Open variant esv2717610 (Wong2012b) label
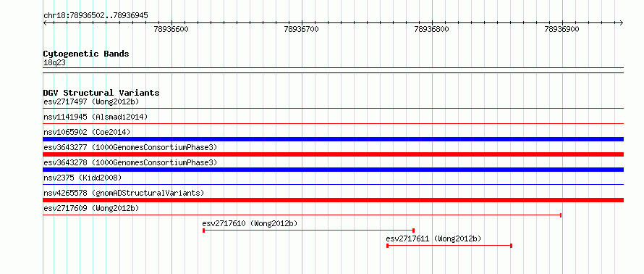The width and height of the screenshot is (644, 274). [x=250, y=223]
